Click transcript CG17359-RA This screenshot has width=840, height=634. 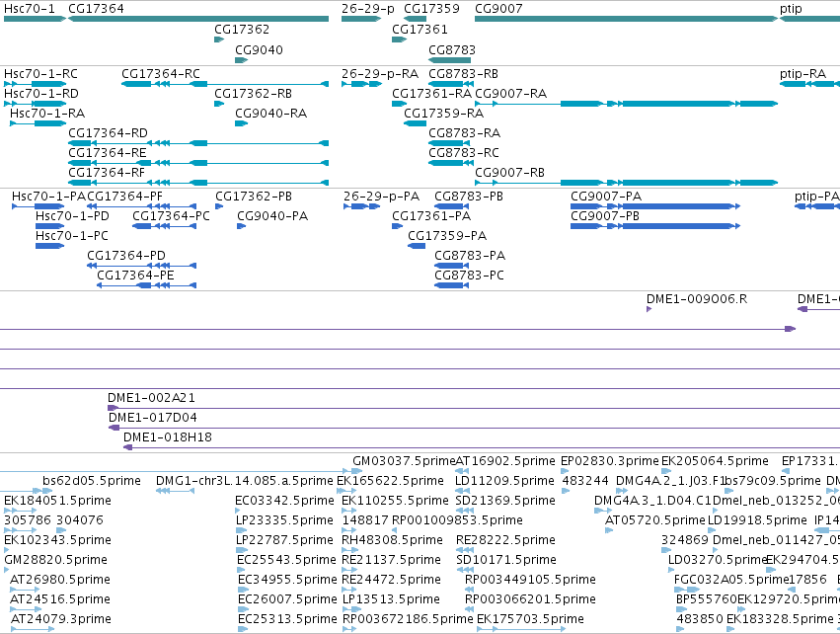(416, 123)
